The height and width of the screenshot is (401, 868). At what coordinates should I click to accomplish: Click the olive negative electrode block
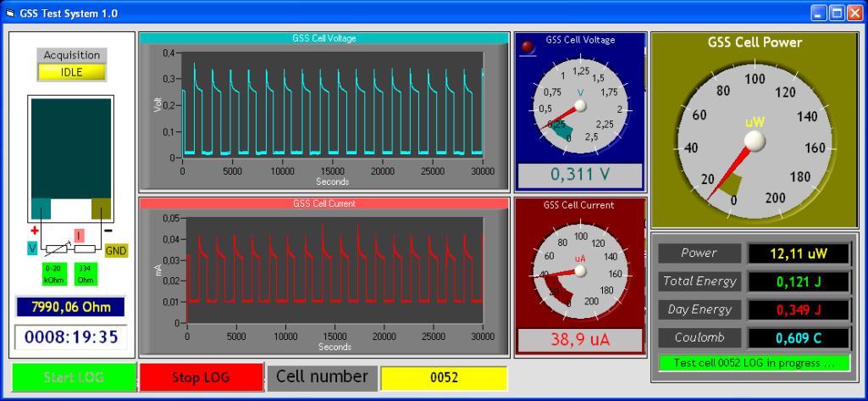pyautogui.click(x=102, y=209)
